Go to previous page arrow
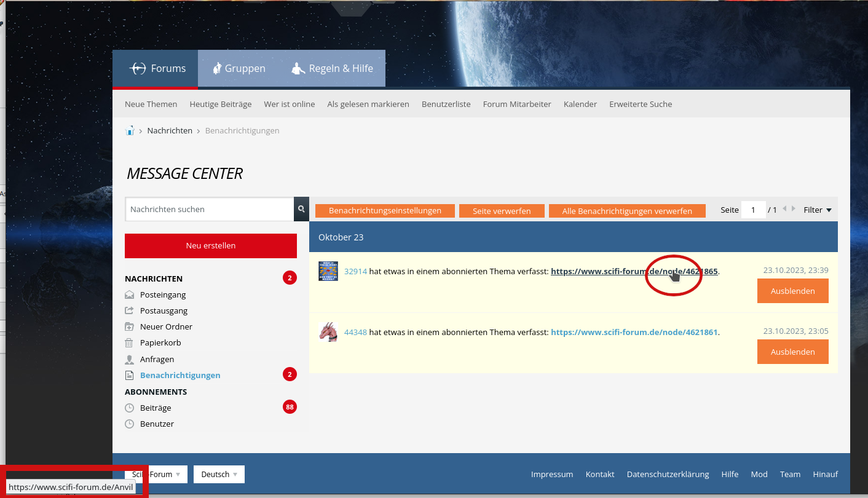Viewport: 868px width, 498px height. click(x=785, y=209)
